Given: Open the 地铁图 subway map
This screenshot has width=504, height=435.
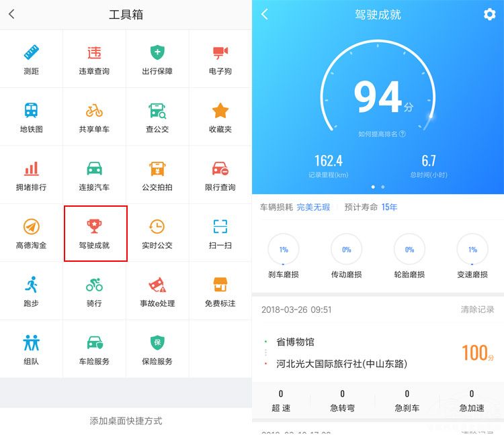Looking at the screenshot, I should (x=31, y=117).
